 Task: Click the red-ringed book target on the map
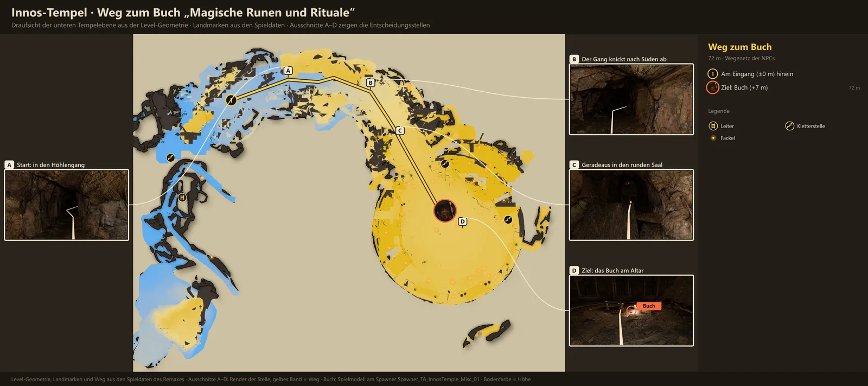click(445, 211)
